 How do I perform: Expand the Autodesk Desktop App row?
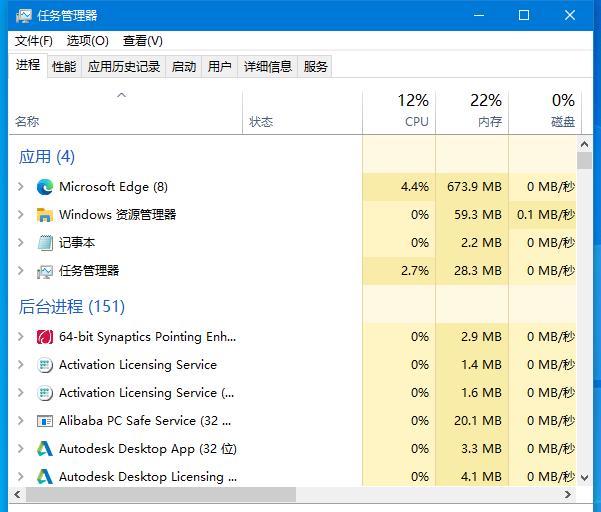coord(21,449)
